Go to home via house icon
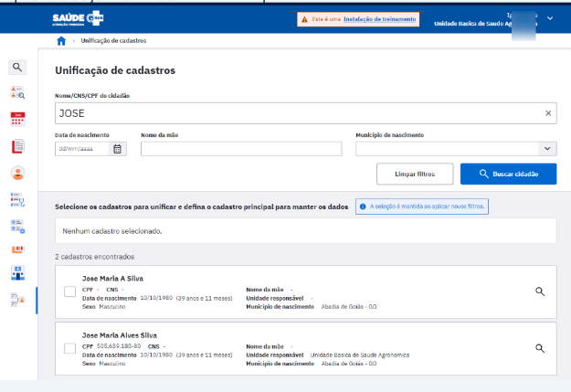Image resolution: width=571 pixels, height=392 pixels. (x=61, y=41)
